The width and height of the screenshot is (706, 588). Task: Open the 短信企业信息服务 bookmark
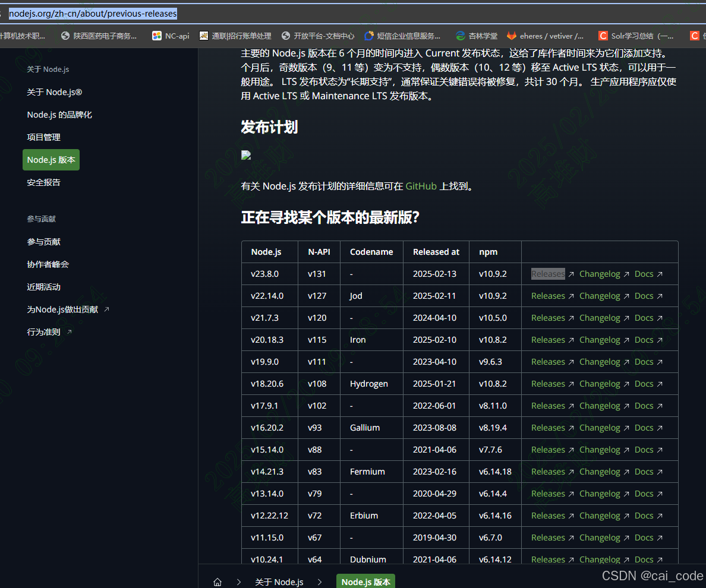click(402, 36)
